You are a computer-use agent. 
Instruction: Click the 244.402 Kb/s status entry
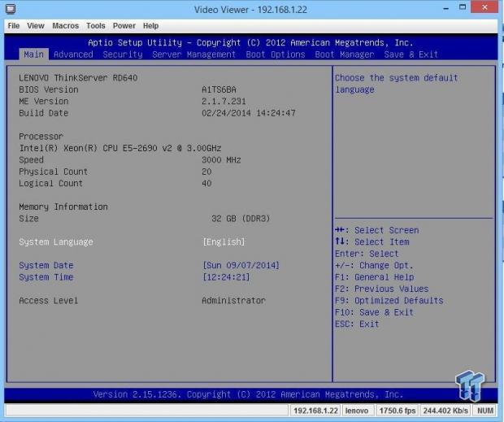coord(445,411)
